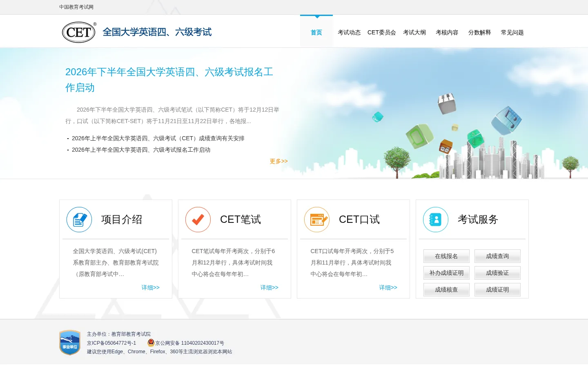Go to 考试动态 in the navigation
Viewport: 588px width, 368px height.
tap(349, 32)
